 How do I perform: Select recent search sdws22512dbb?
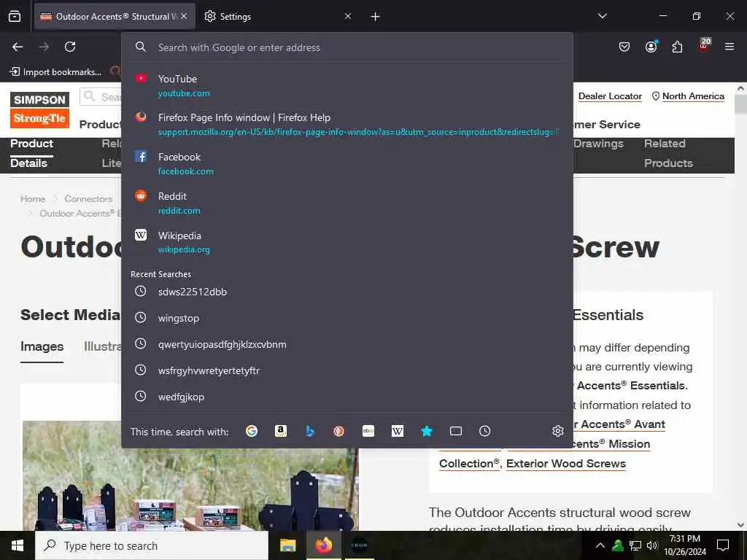point(347,292)
